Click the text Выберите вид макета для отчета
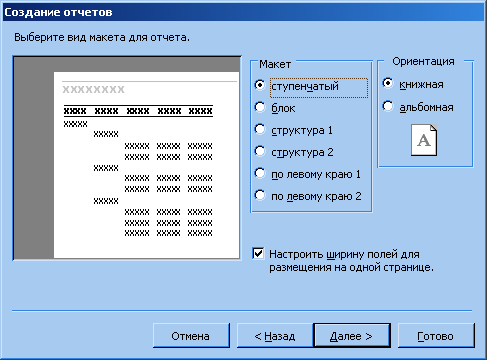Image resolution: width=487 pixels, height=360 pixels. 102,37
